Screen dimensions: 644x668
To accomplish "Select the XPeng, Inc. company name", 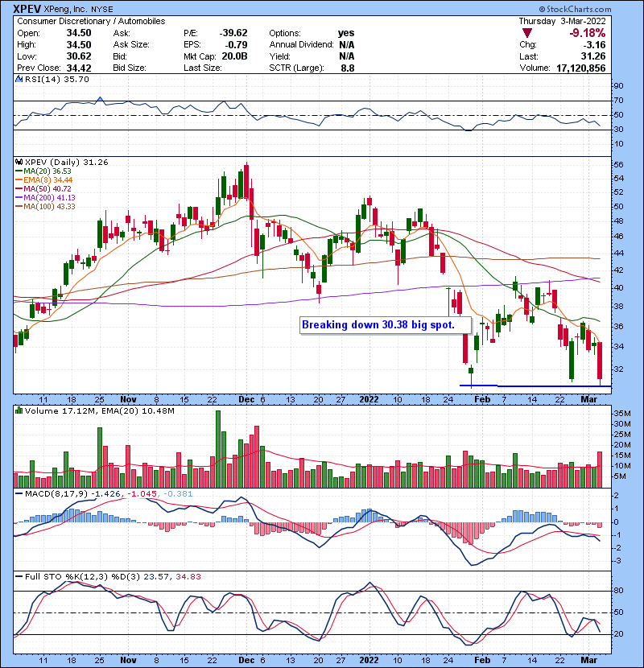I will (x=66, y=10).
